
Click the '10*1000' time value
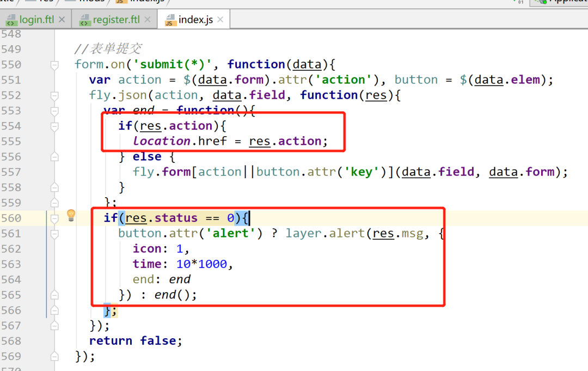[x=202, y=264]
